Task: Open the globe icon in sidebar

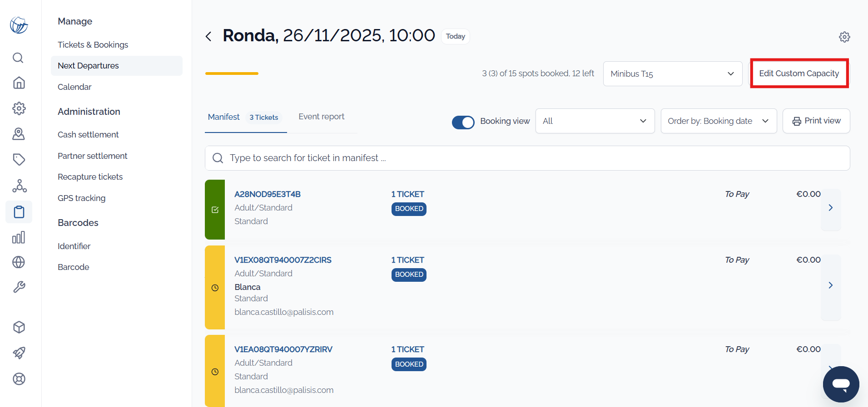Action: click(x=19, y=262)
